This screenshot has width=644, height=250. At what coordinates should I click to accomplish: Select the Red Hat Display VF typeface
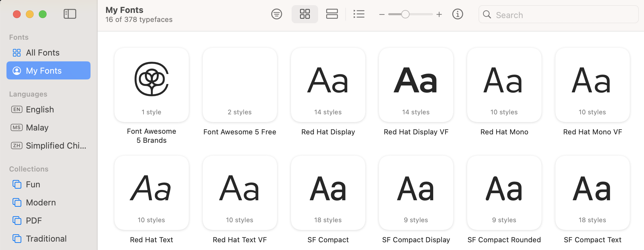[416, 85]
